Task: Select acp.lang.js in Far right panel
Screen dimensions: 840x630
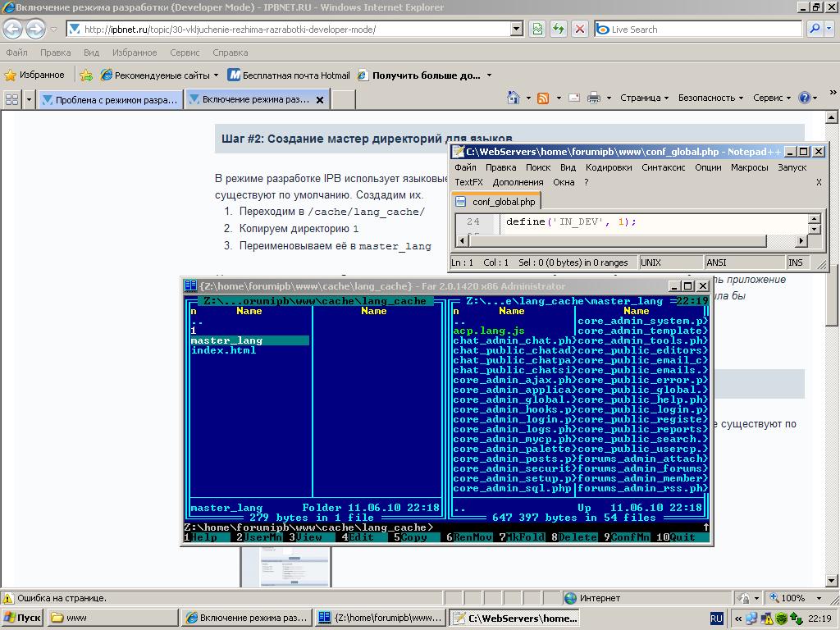Action: (489, 331)
